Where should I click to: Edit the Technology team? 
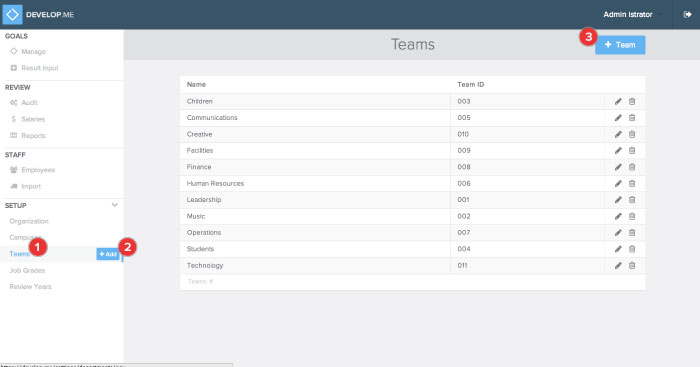(618, 265)
